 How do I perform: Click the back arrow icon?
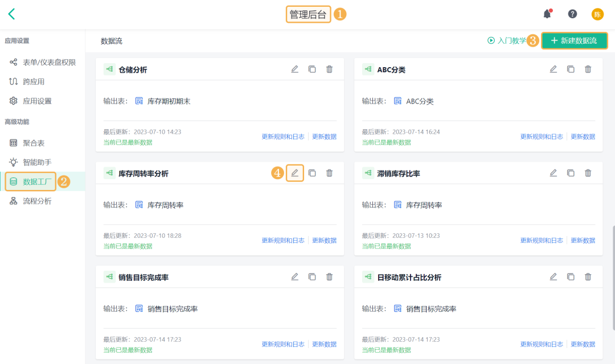tap(11, 14)
